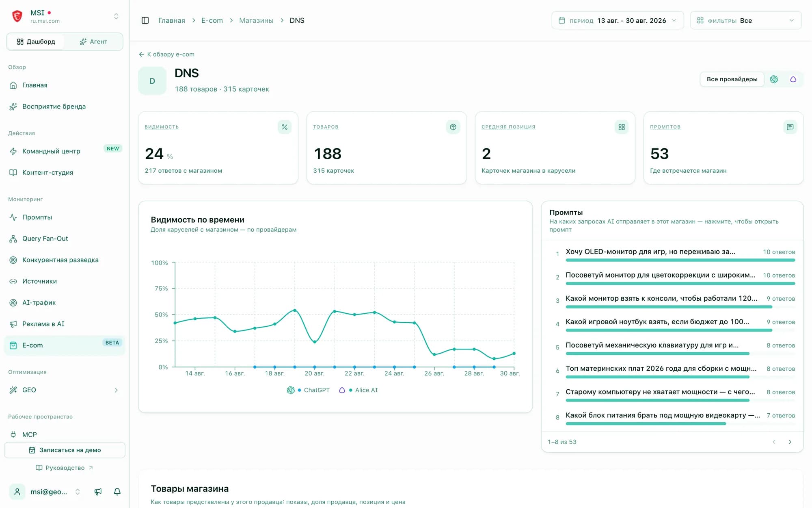Expand the MSI workspace switcher
This screenshot has height=508, width=812.
click(x=116, y=16)
